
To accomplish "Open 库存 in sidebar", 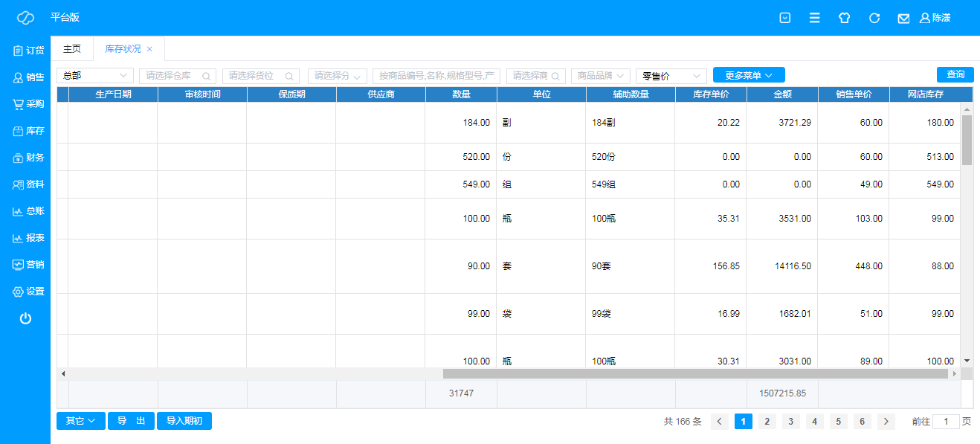I will tap(28, 131).
